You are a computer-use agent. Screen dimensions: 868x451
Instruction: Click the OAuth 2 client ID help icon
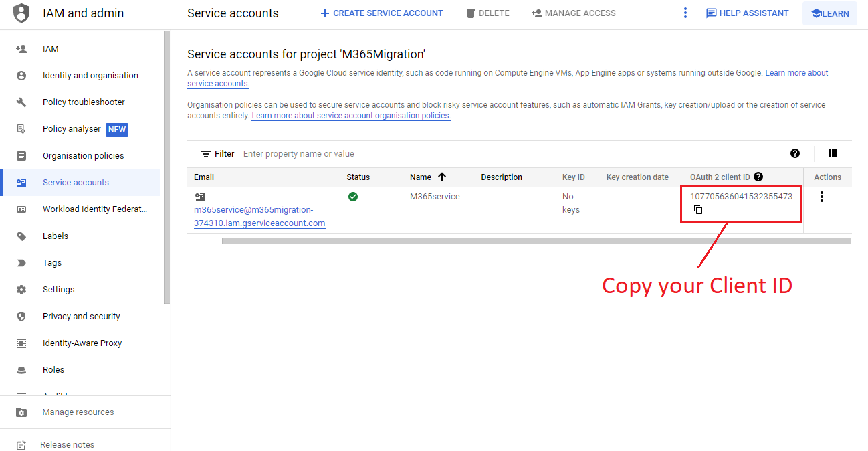coord(758,177)
